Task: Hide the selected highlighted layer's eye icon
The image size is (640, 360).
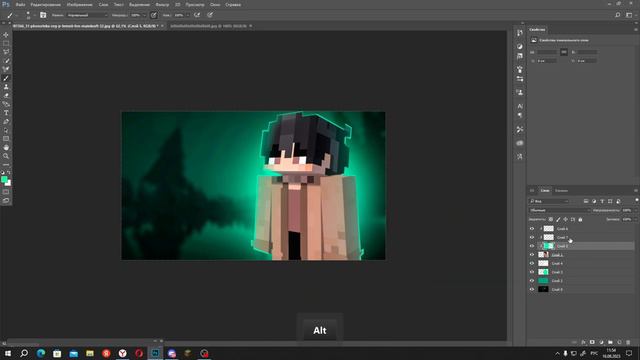Action: click(x=531, y=246)
